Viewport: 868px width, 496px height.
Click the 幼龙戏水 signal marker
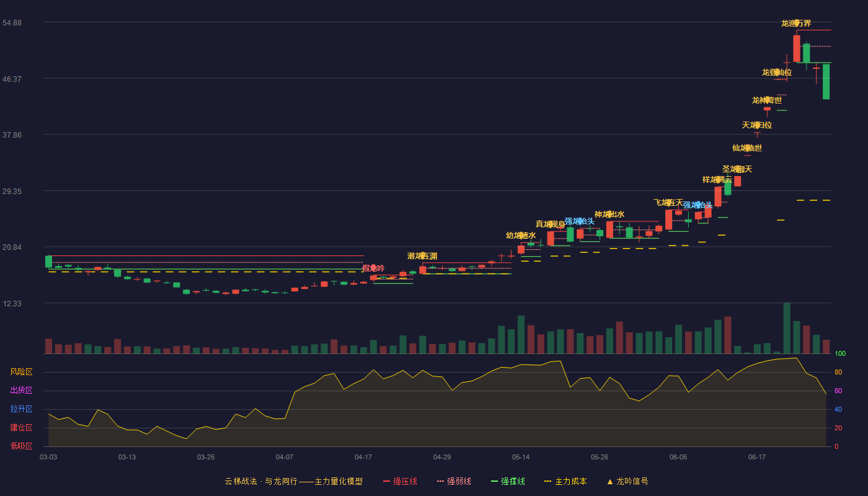521,236
